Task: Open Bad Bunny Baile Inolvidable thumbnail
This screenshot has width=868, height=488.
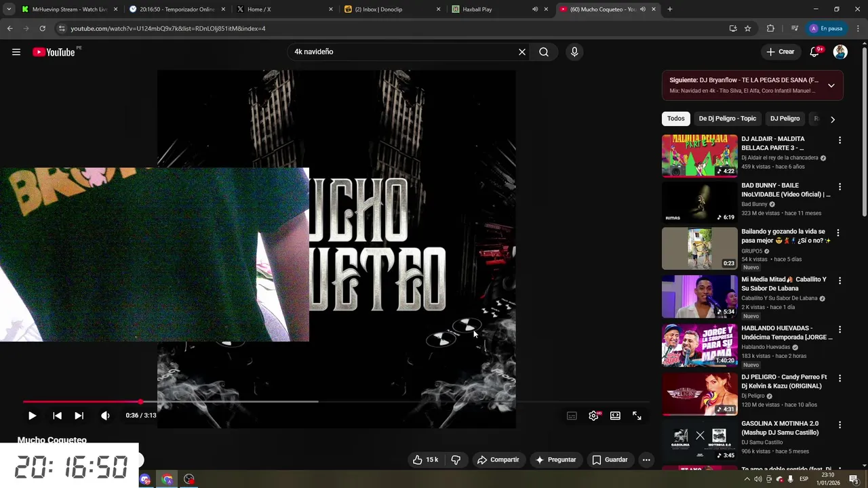Action: point(699,202)
